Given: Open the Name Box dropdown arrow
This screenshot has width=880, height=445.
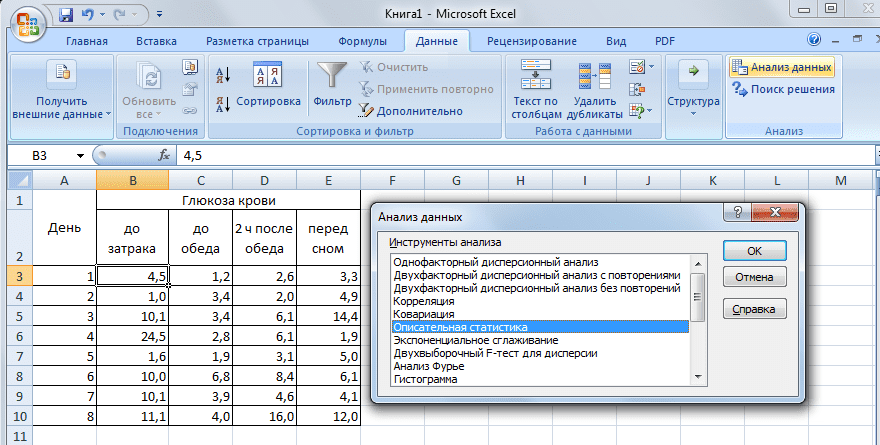Looking at the screenshot, I should [81, 156].
